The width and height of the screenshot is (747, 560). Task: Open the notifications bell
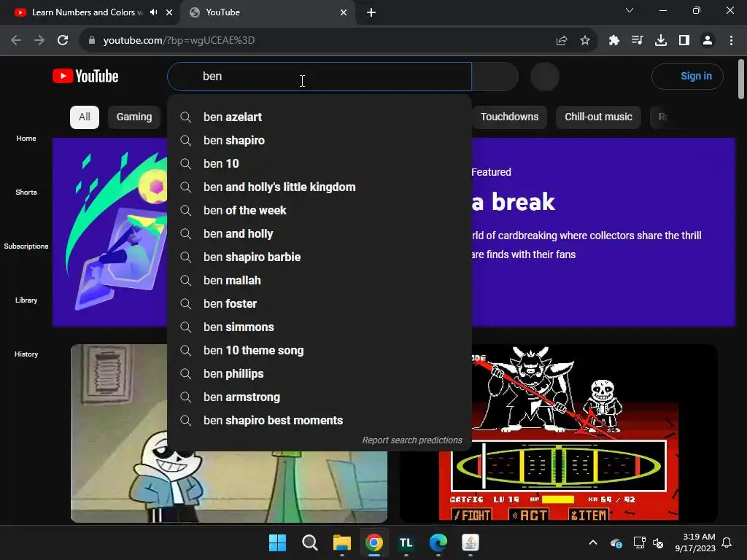coord(727,542)
